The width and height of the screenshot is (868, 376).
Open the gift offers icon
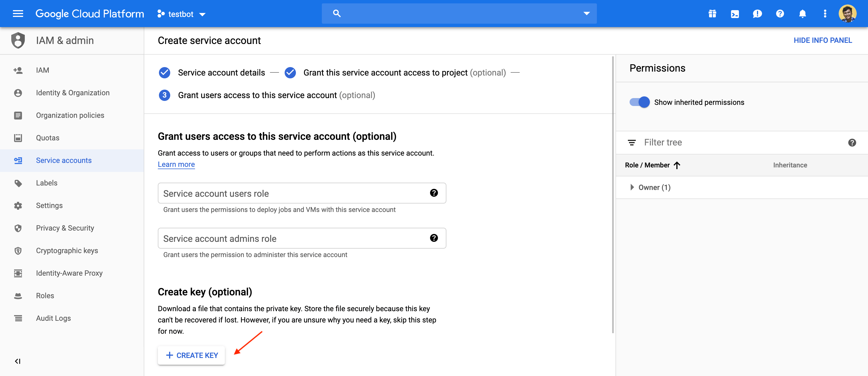tap(712, 14)
